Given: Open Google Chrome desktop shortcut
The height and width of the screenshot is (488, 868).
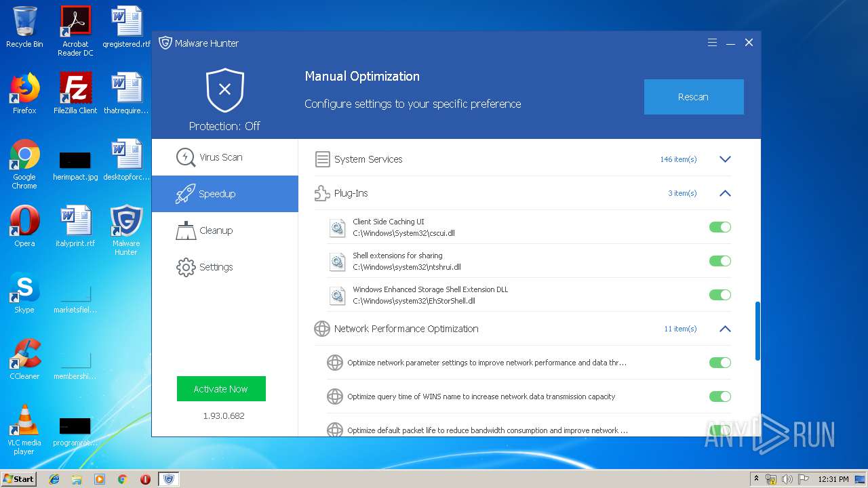Looking at the screenshot, I should (x=24, y=164).
